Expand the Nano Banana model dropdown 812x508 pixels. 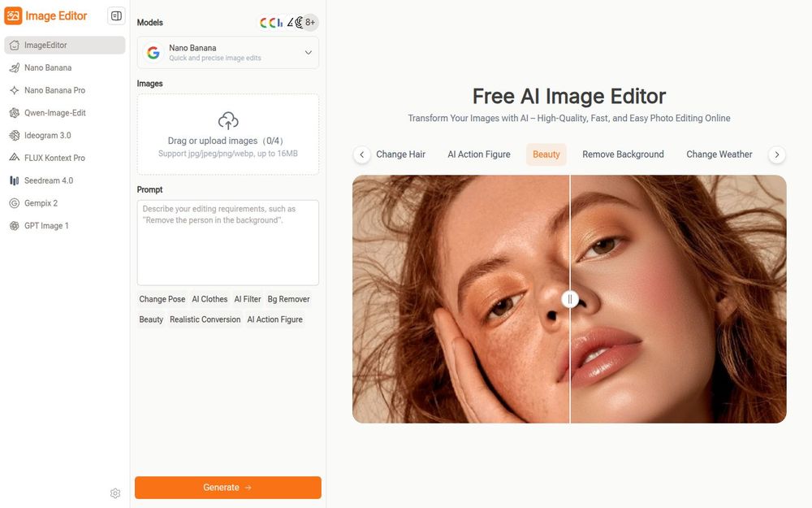[228, 52]
